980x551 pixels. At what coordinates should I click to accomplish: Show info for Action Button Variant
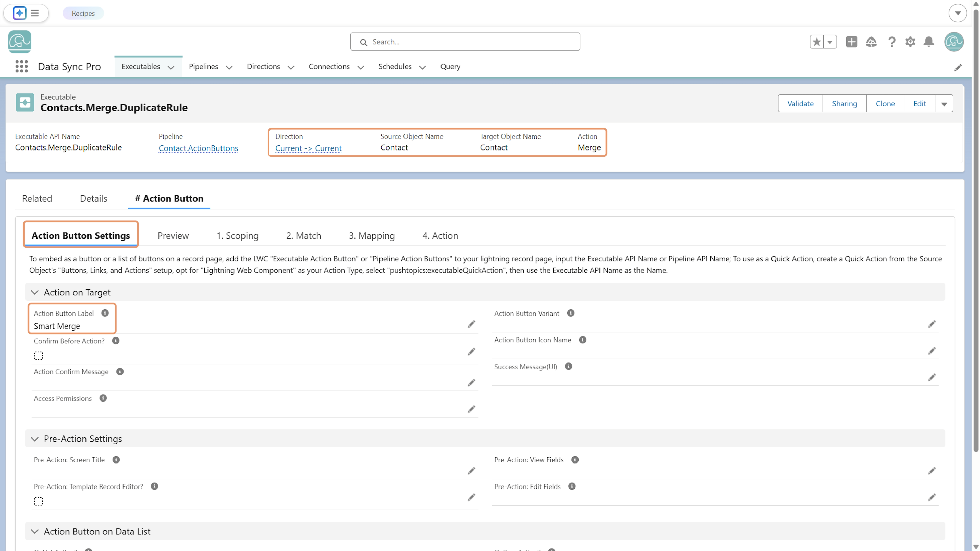(571, 313)
